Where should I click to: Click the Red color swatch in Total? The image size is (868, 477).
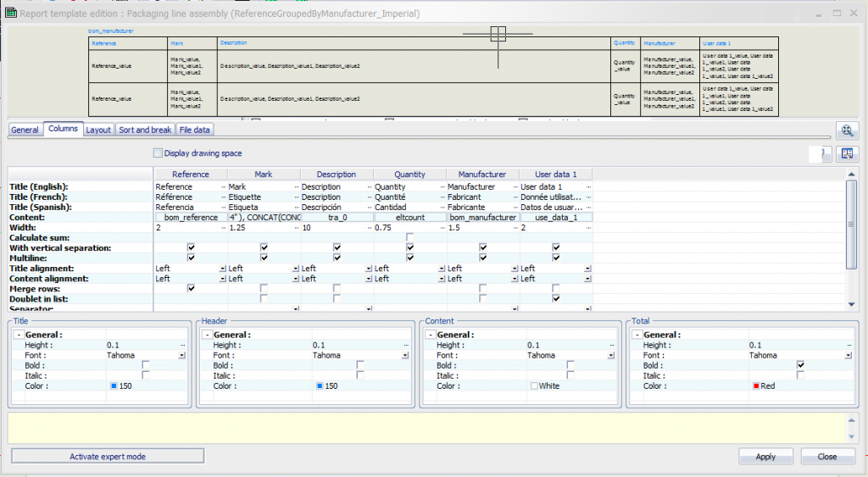(757, 386)
